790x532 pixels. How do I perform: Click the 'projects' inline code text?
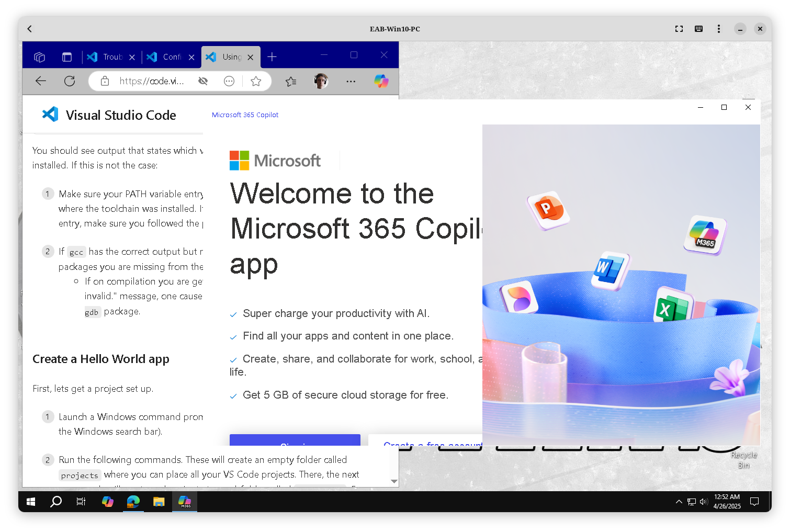(80, 476)
